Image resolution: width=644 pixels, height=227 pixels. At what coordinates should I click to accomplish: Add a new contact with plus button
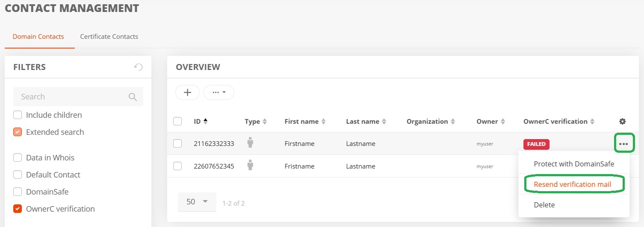pyautogui.click(x=187, y=92)
